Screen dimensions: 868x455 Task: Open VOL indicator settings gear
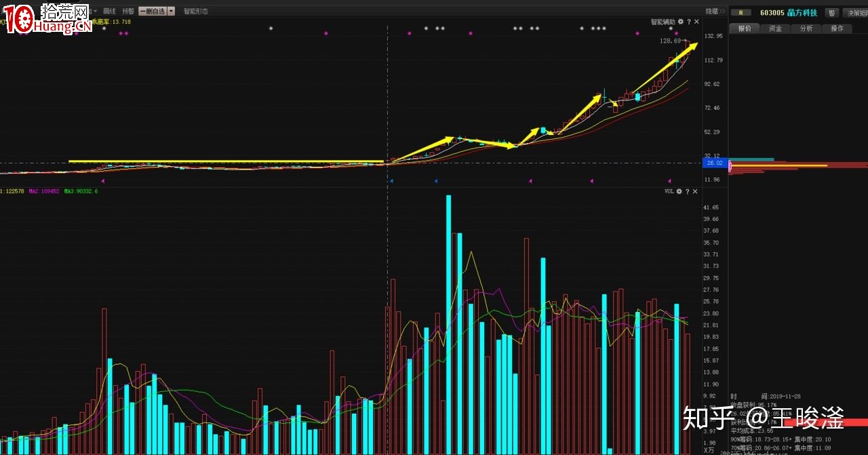(679, 192)
